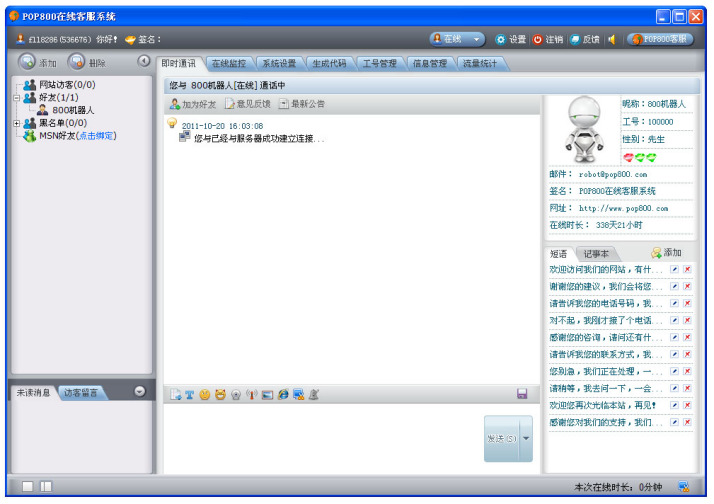Select the 短语 phrases tab
Image resolution: width=714 pixels, height=504 pixels.
558,254
